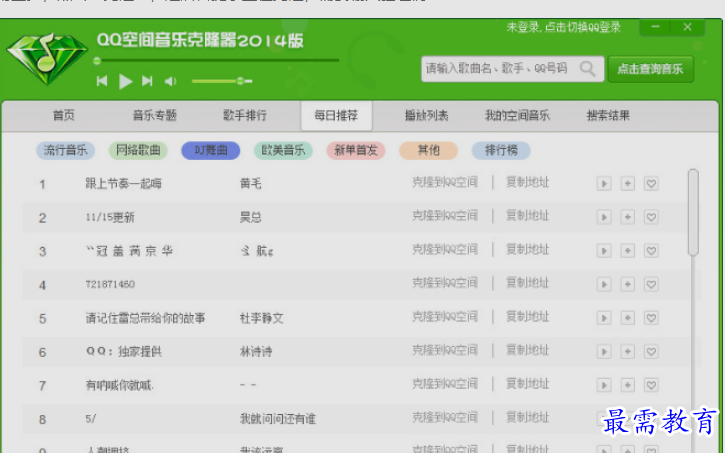Add song 有呐喊你就喊 to playlist
725x453 pixels.
(627, 385)
